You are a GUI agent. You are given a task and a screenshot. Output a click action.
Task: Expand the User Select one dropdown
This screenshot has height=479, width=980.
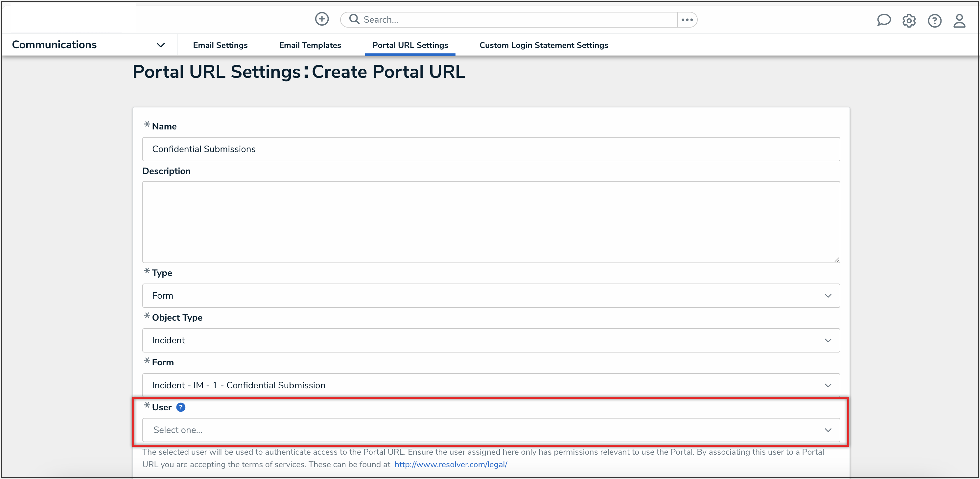pos(491,430)
